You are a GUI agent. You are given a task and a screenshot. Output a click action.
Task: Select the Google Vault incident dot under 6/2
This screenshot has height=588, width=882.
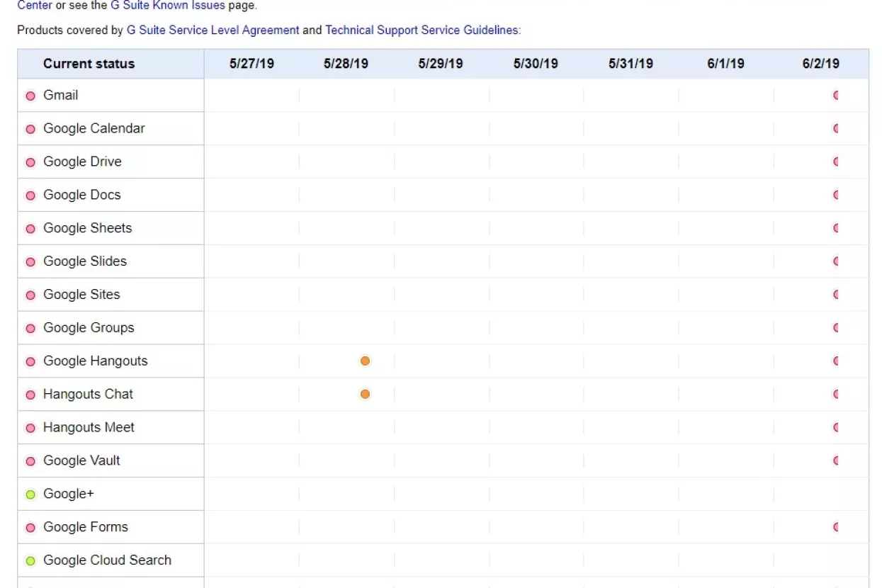click(837, 460)
